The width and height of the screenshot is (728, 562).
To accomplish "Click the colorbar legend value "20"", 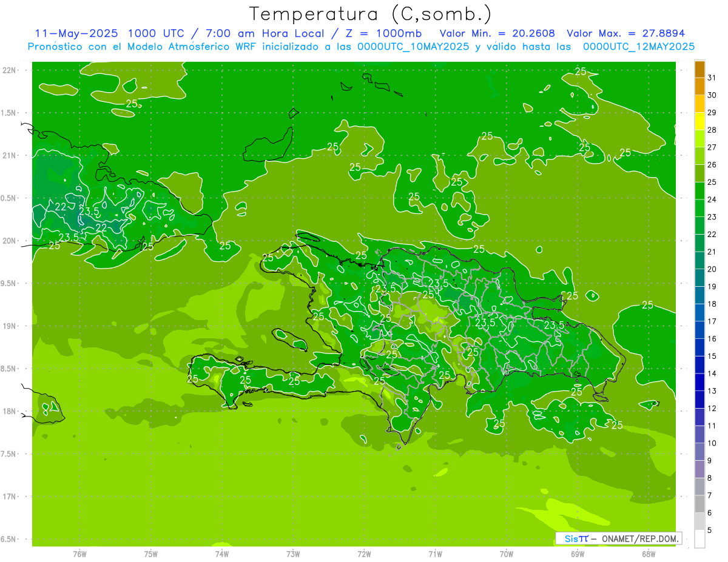I will (712, 269).
